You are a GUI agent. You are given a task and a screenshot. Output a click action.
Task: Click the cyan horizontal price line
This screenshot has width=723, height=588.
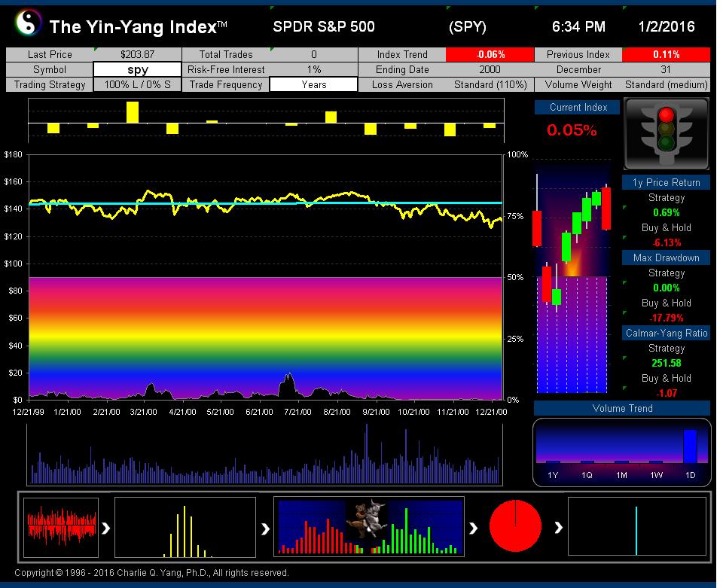(266, 203)
